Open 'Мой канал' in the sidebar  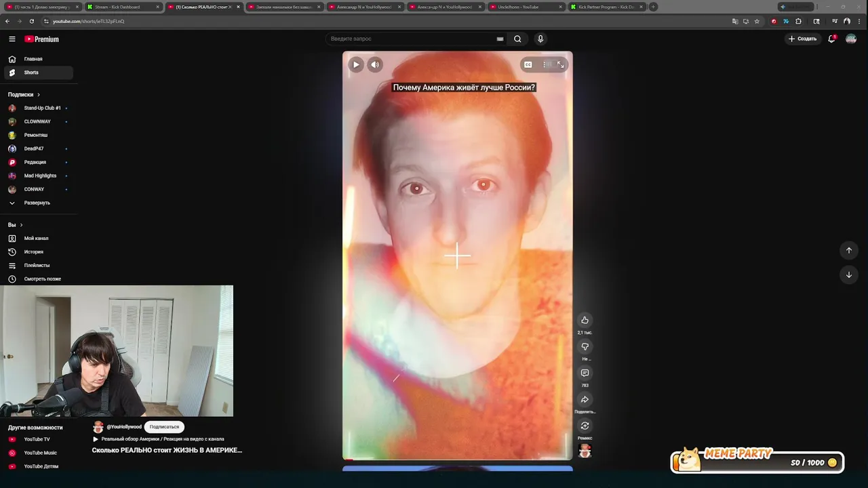click(x=38, y=238)
